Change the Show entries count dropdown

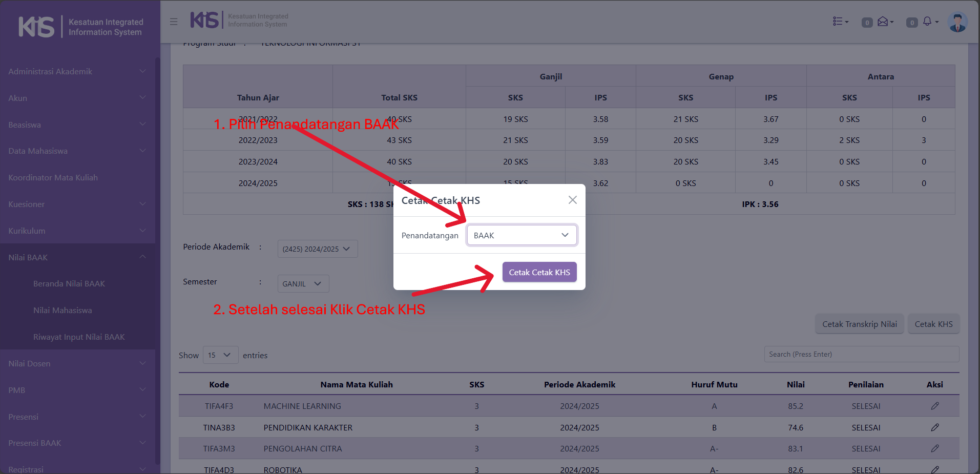(220, 355)
